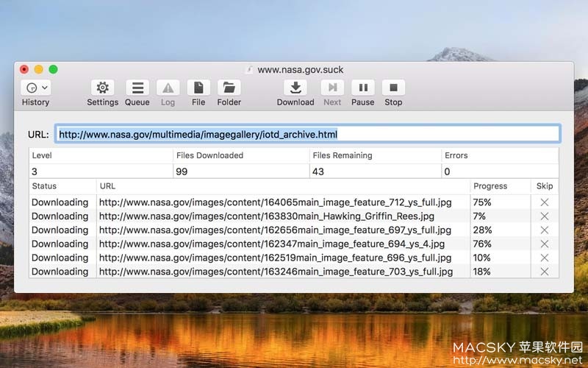Screen dimensions: 588x368
Task: Select the 163246main_image_feature_703_ys_full.jpg URL row
Action: pyautogui.click(x=276, y=272)
